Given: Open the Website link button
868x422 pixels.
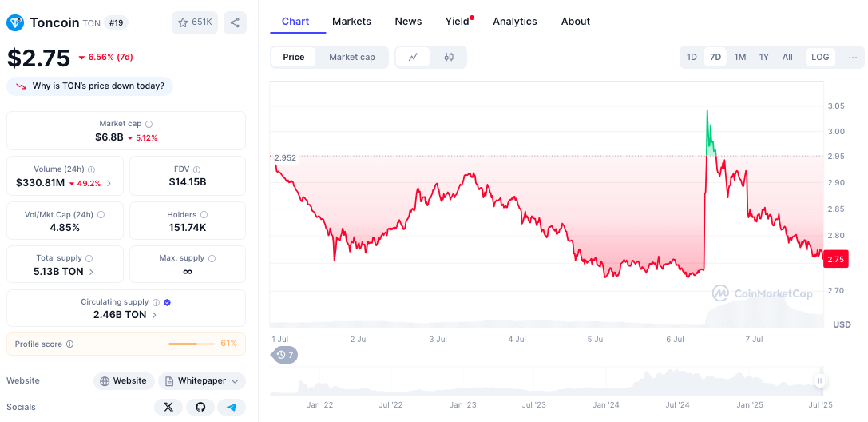Looking at the screenshot, I should [x=124, y=381].
